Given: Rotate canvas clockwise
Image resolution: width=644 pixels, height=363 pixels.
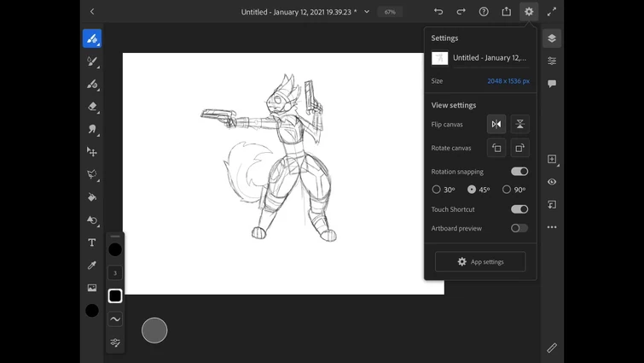Looking at the screenshot, I should point(520,148).
